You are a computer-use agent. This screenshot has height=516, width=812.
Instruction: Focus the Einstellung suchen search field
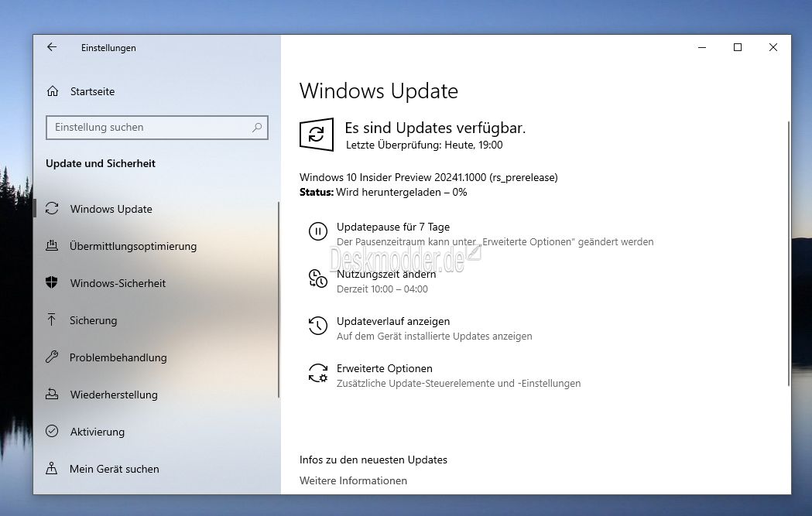pos(157,128)
